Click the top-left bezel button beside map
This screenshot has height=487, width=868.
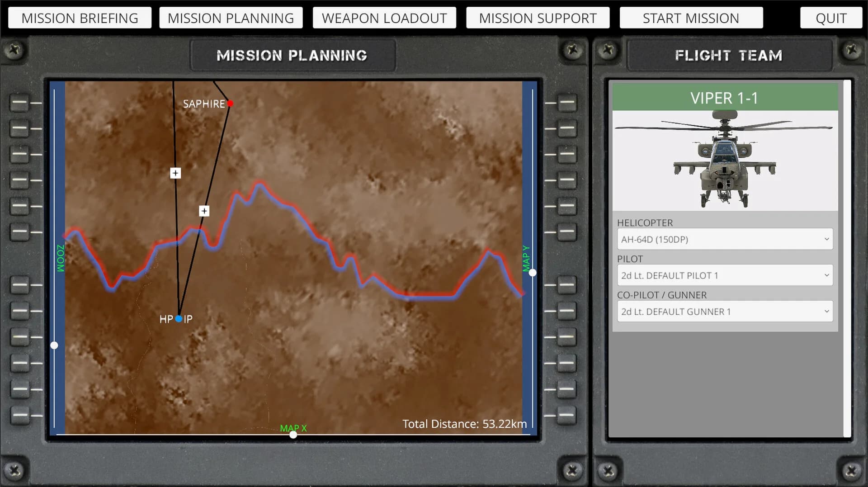[x=20, y=103]
